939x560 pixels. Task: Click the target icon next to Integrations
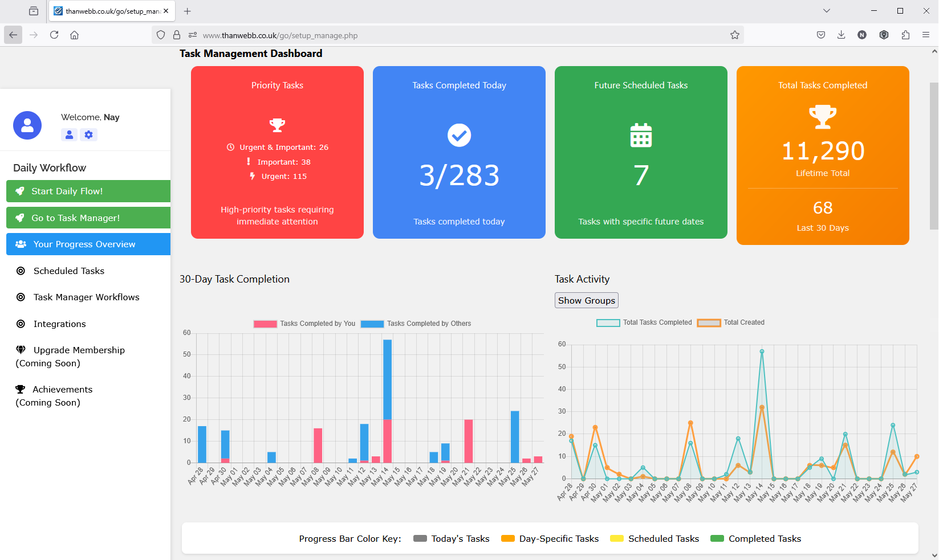tap(21, 324)
